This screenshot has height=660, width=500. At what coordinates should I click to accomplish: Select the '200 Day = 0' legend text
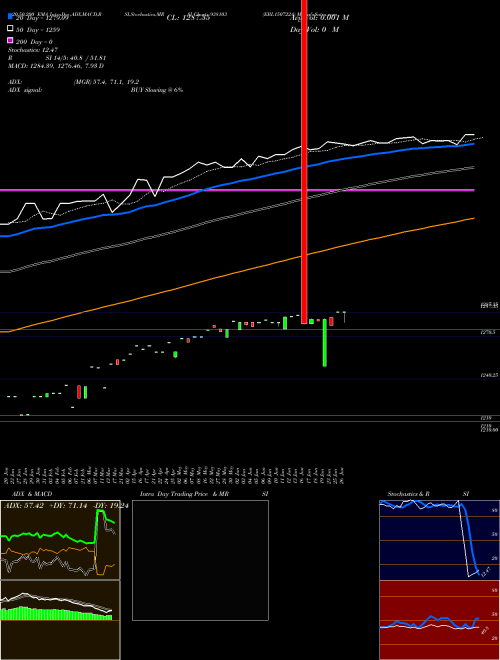[x=35, y=42]
